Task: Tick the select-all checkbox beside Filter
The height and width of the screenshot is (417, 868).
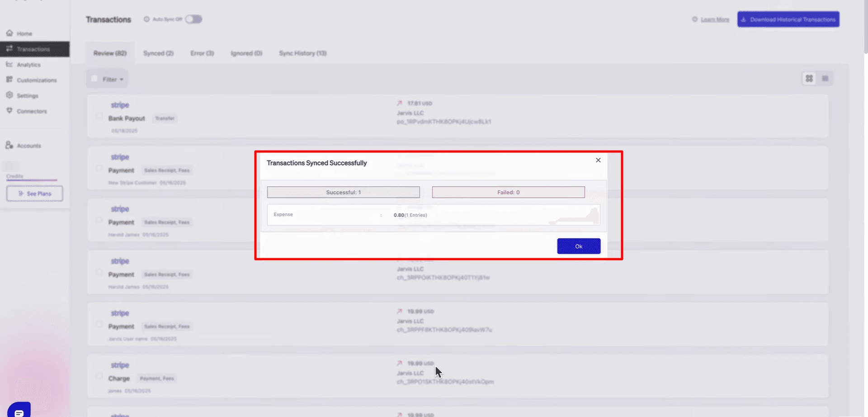Action: coord(94,79)
